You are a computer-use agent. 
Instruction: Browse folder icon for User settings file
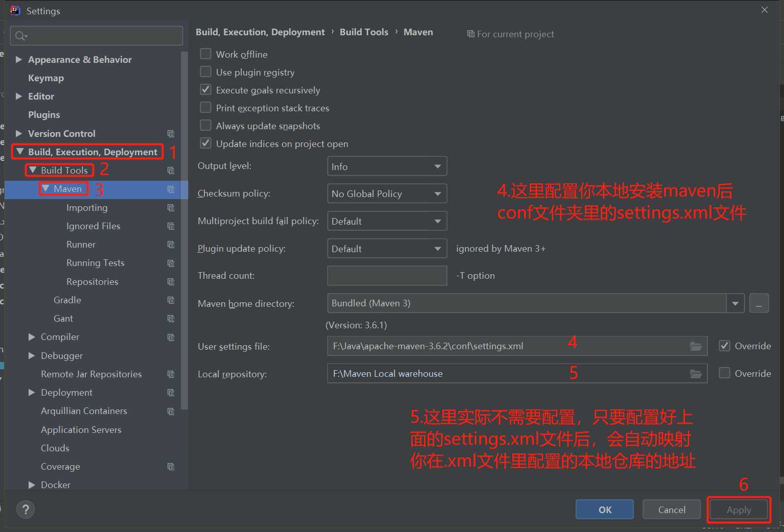[x=696, y=346]
